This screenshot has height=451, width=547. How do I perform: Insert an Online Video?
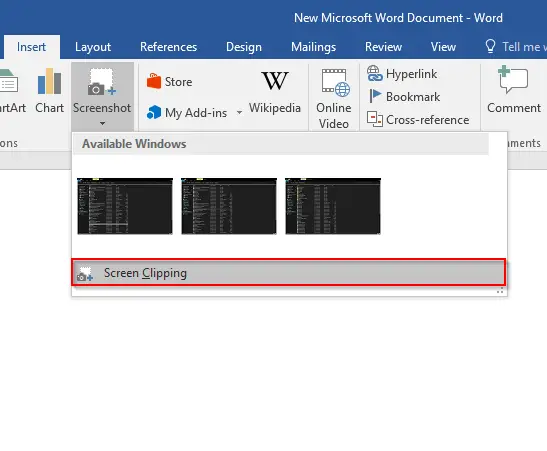pos(334,99)
